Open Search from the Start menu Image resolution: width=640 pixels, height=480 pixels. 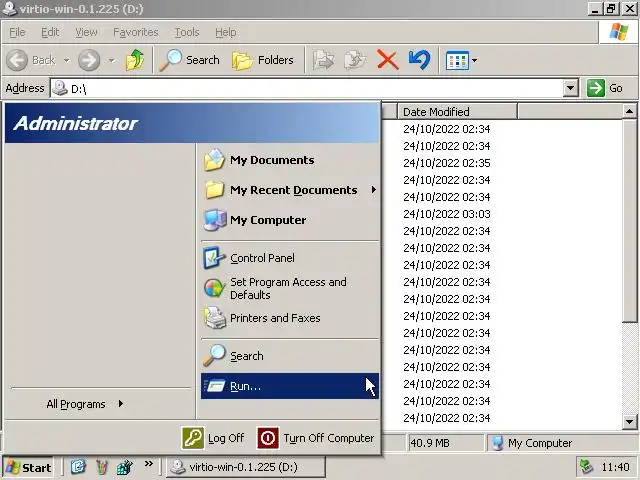[x=290, y=356]
